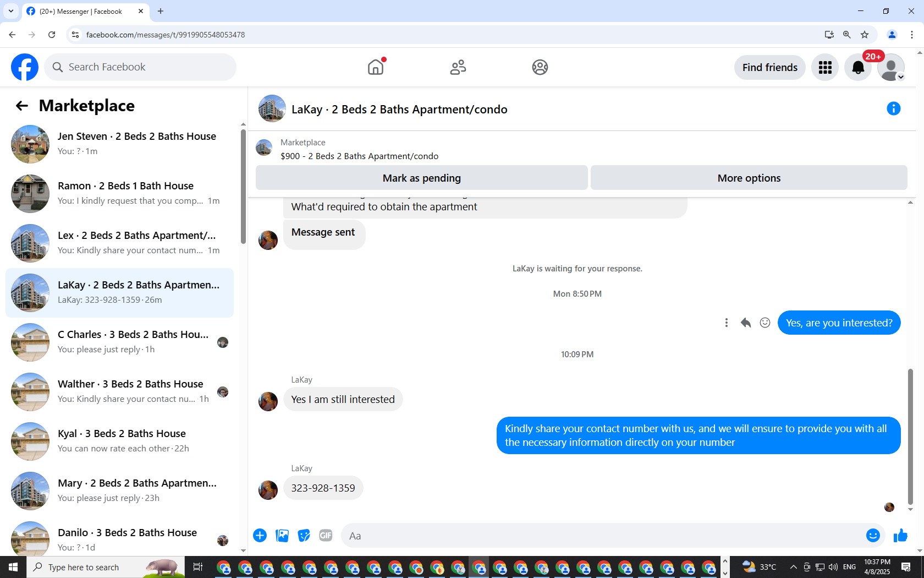Screen dimensions: 924x578
Task: Select the Messenger | Facebook tab
Action: point(85,12)
